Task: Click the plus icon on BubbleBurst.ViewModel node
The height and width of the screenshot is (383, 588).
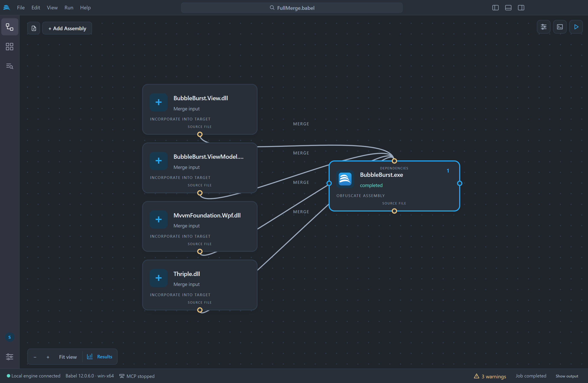Action: pyautogui.click(x=159, y=161)
